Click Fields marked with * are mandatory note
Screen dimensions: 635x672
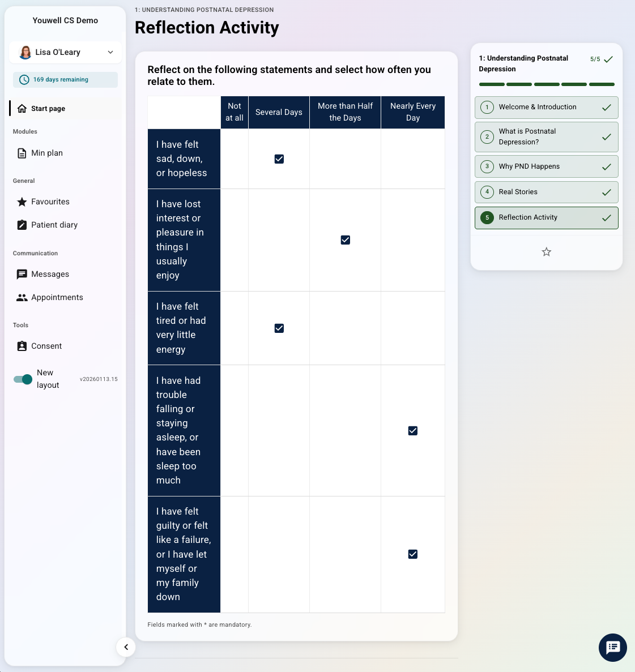(199, 625)
